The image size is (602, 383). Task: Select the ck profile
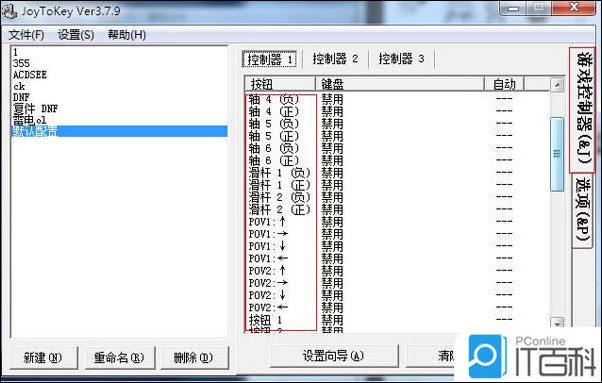(x=119, y=86)
